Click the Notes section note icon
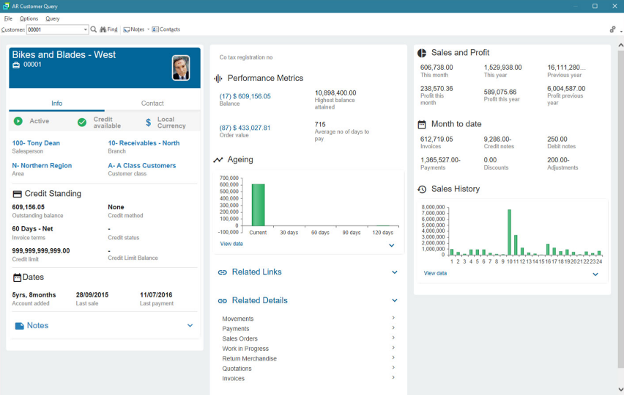 [19, 326]
